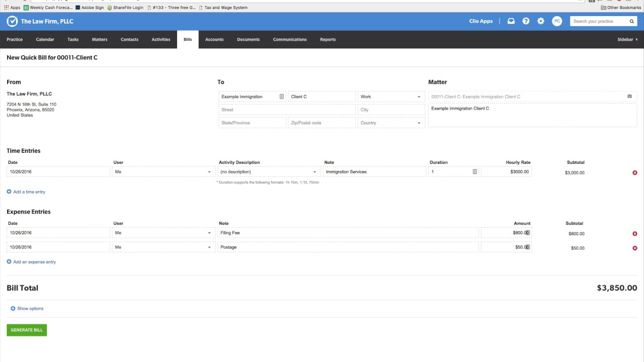Viewport: 644px width, 362px height.
Task: Open the Clio Apps menu
Action: (x=480, y=21)
